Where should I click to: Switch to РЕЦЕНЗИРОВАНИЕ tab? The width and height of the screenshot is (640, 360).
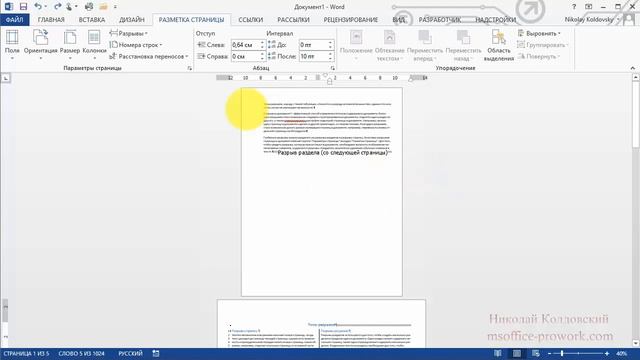click(351, 20)
